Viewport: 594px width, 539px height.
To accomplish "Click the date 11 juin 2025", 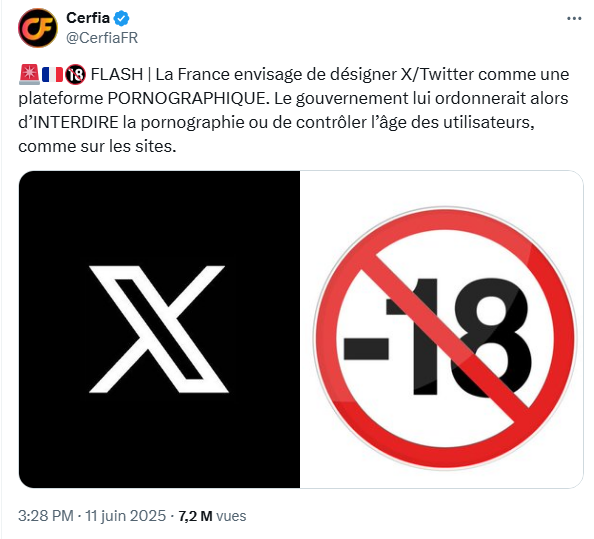I will tap(125, 516).
